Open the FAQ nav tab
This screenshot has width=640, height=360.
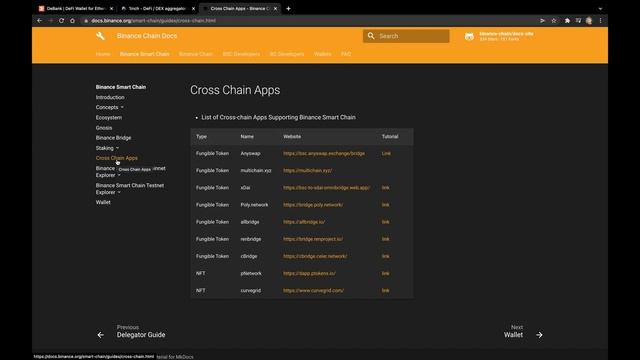(346, 54)
